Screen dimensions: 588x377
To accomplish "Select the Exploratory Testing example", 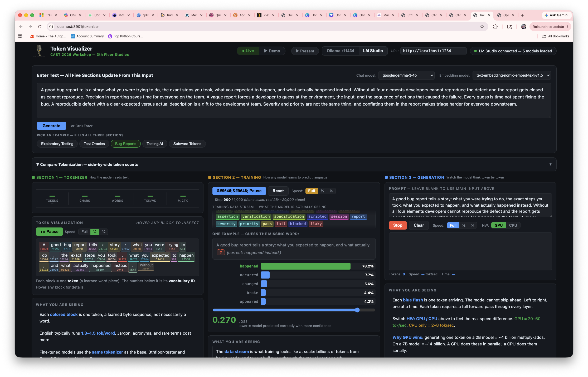I will tap(57, 144).
